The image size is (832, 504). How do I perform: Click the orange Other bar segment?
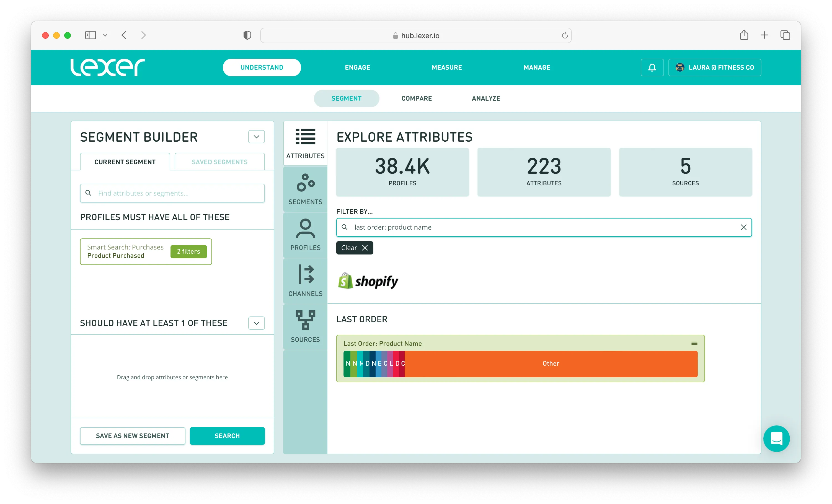[551, 363]
